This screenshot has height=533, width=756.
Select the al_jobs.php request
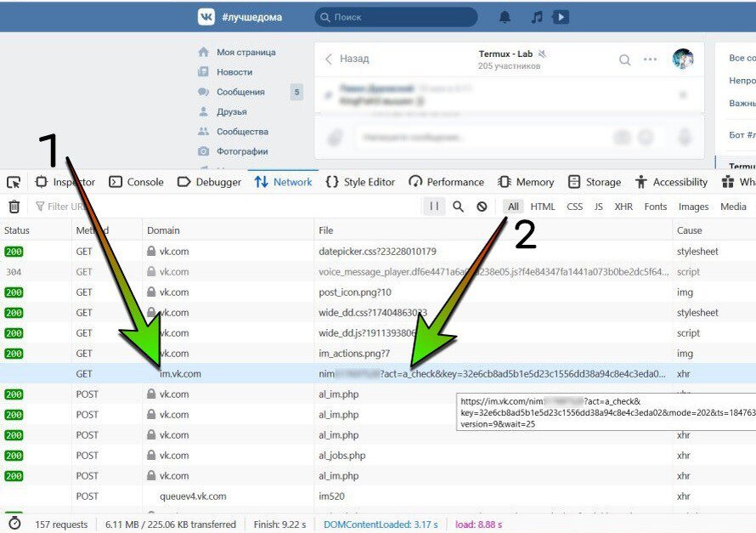point(341,456)
